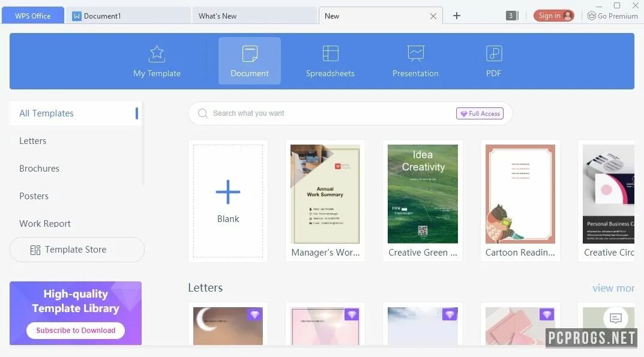Click the sidebar category scrollbar
644x357 pixels.
coord(143,144)
